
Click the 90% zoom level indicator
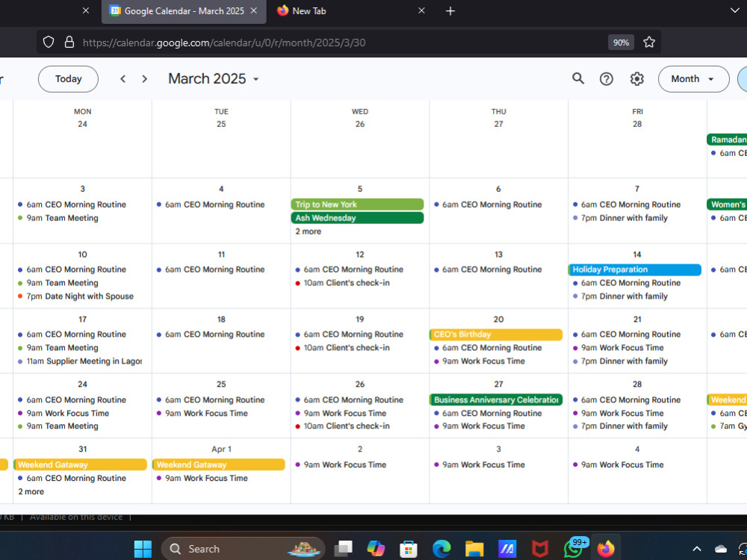click(621, 43)
